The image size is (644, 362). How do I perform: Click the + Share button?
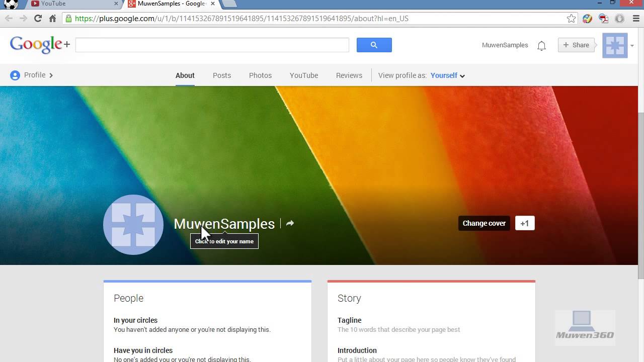tap(576, 45)
